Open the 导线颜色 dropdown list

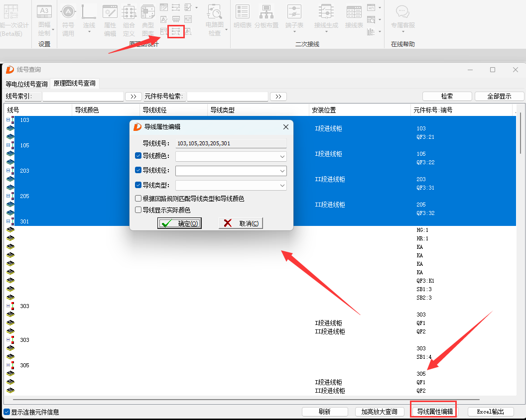pos(282,157)
